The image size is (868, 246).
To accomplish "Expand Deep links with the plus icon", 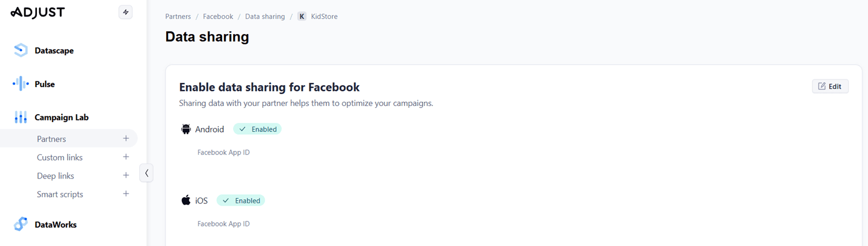I will [x=126, y=175].
